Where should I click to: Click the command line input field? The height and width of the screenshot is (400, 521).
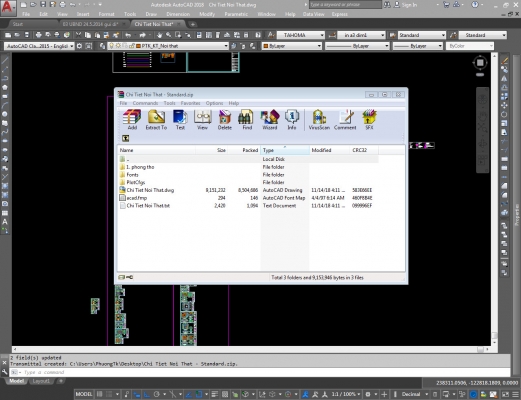click(260, 372)
